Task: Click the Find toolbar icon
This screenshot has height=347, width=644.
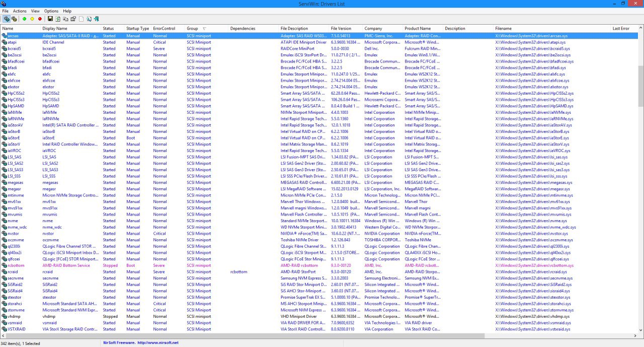Action: coord(89,19)
